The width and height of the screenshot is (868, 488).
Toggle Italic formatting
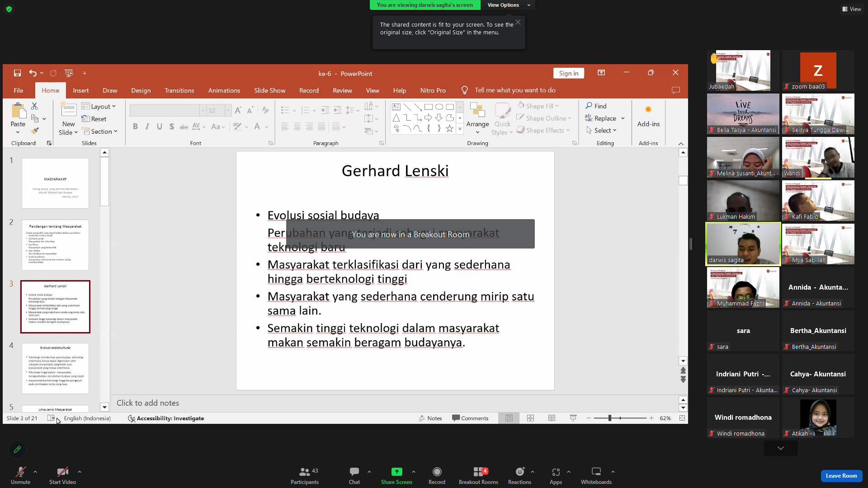click(x=147, y=127)
